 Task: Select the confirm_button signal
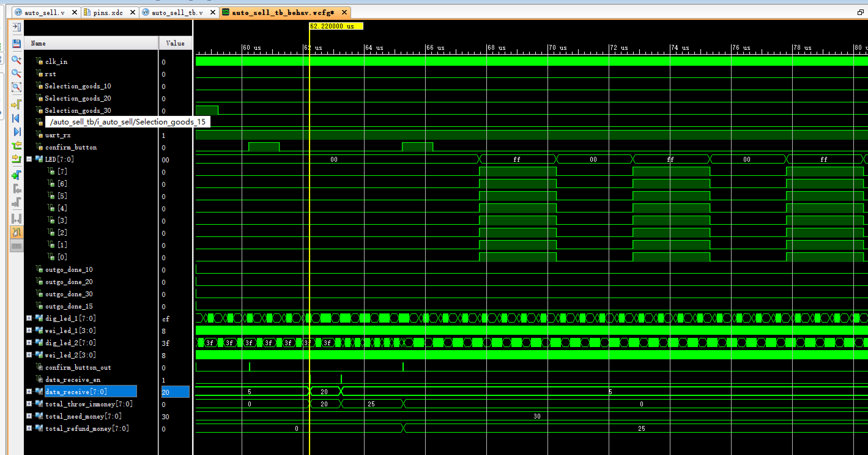[x=71, y=147]
